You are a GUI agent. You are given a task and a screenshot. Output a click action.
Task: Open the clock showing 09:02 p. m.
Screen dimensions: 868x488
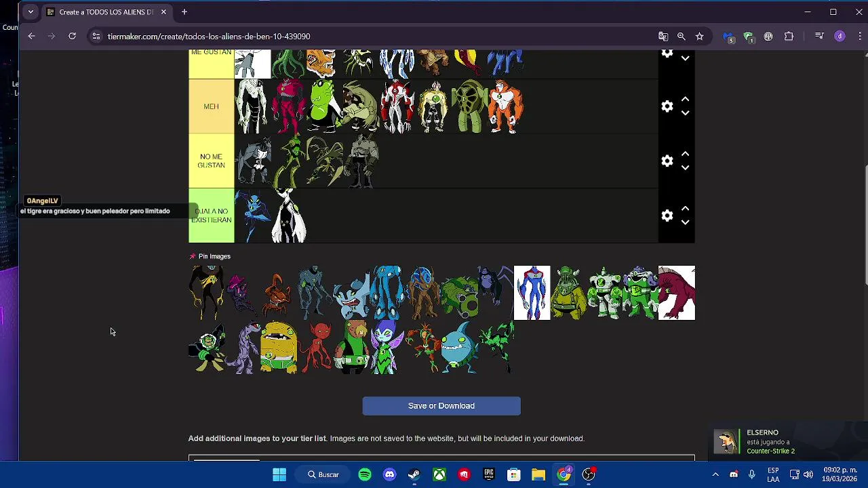tap(840, 474)
